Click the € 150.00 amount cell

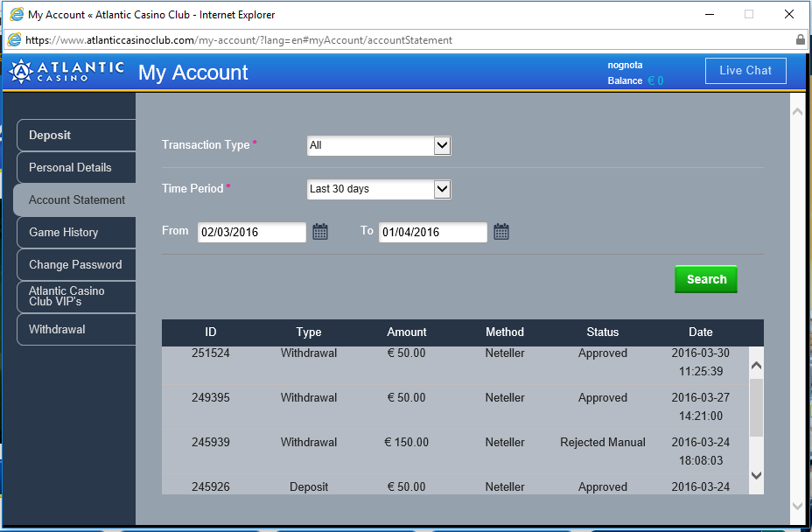pyautogui.click(x=407, y=443)
